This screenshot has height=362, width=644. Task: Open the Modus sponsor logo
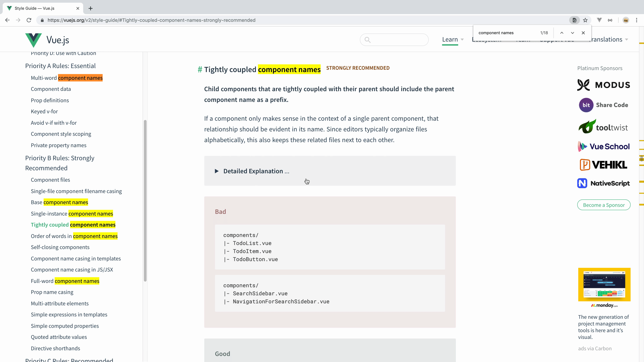(604, 85)
